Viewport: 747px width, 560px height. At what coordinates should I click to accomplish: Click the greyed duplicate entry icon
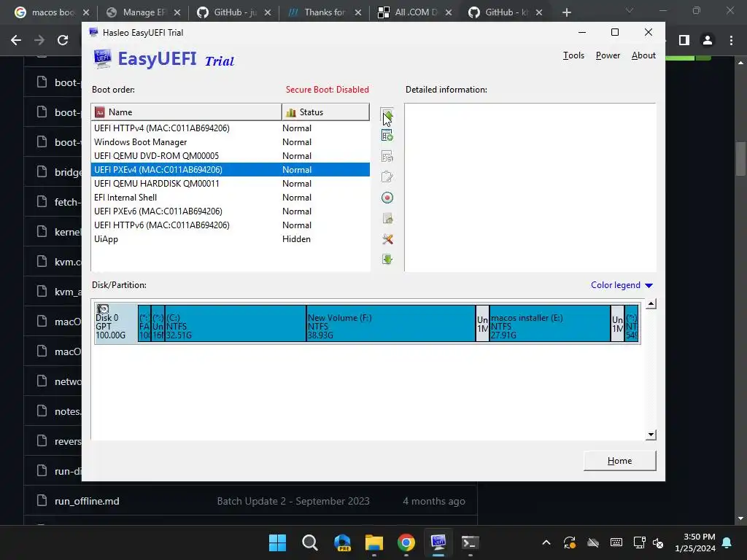387,157
